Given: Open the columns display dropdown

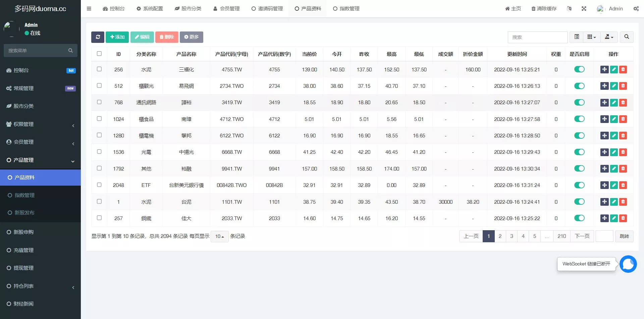Looking at the screenshot, I should 591,37.
